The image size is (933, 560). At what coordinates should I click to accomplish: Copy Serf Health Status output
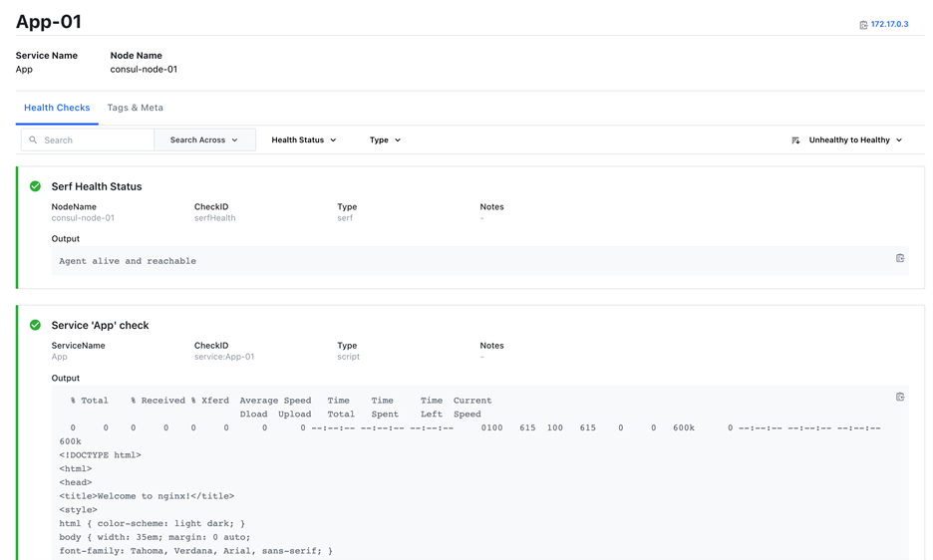click(x=899, y=258)
